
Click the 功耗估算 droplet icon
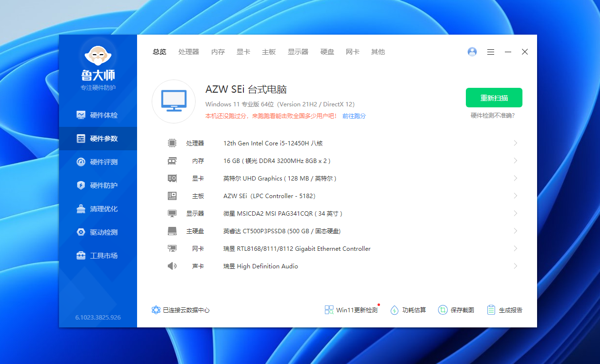pos(395,310)
